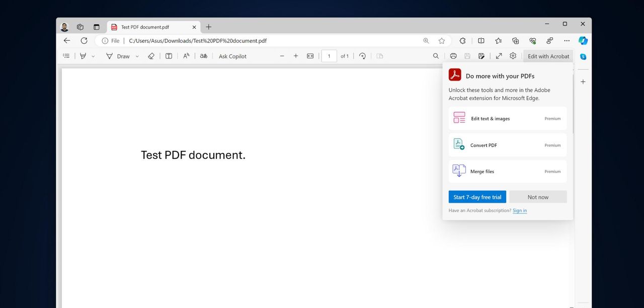Open the table of contents panel
The width and height of the screenshot is (644, 308).
click(x=66, y=56)
